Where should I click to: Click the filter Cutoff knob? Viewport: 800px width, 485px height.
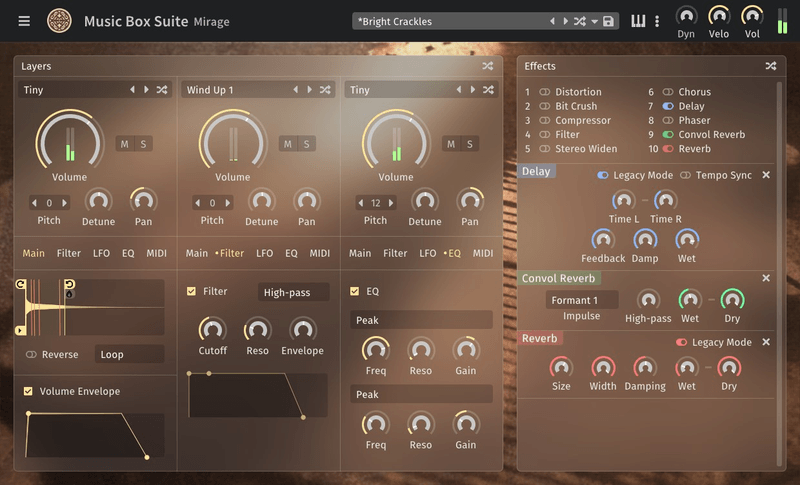click(x=212, y=330)
